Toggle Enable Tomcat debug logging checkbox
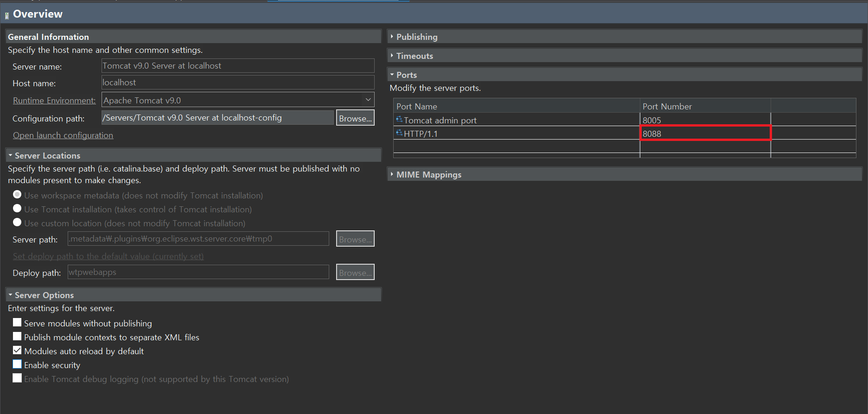This screenshot has width=868, height=414. point(17,378)
